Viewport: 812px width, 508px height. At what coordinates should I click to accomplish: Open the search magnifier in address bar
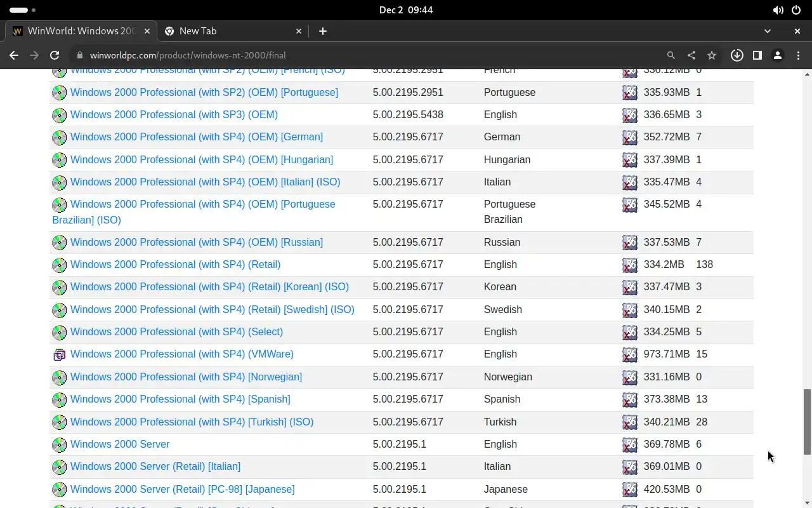pyautogui.click(x=671, y=55)
